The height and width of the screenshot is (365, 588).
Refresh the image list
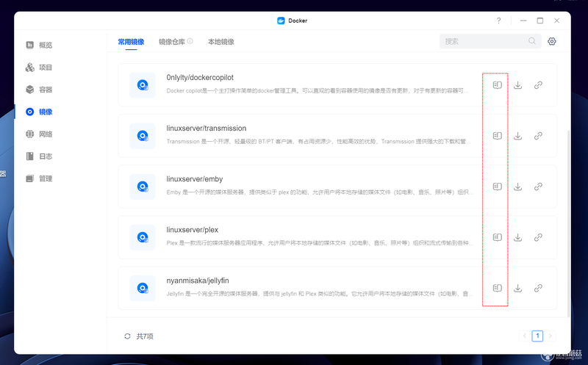click(x=127, y=336)
